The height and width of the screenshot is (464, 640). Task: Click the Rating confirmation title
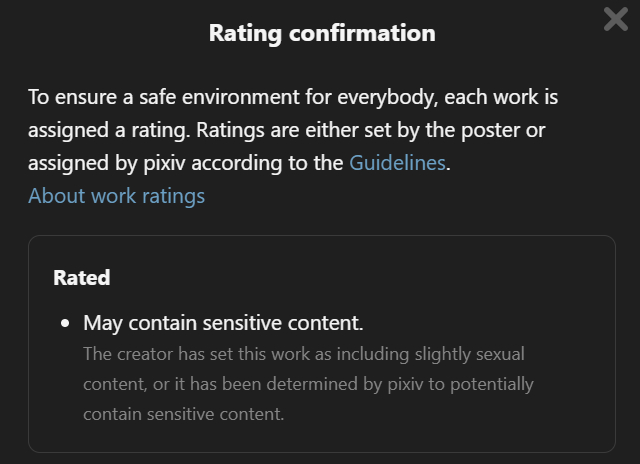[x=322, y=33]
